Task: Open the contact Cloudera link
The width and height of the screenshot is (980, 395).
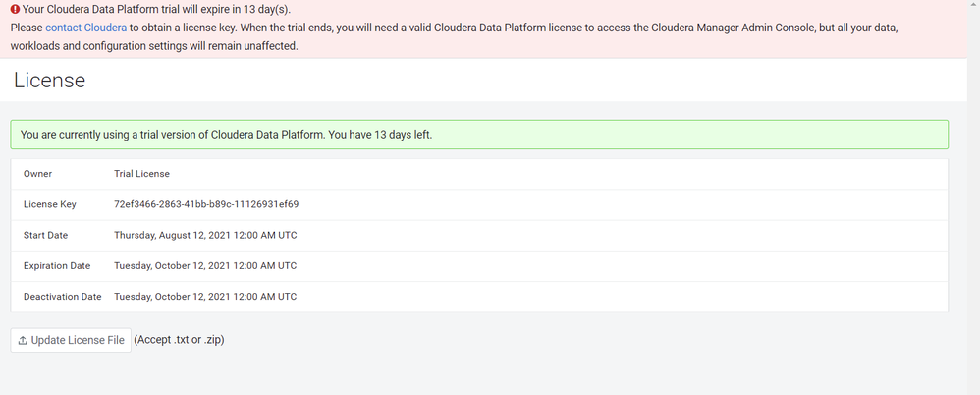Action: pos(85,28)
